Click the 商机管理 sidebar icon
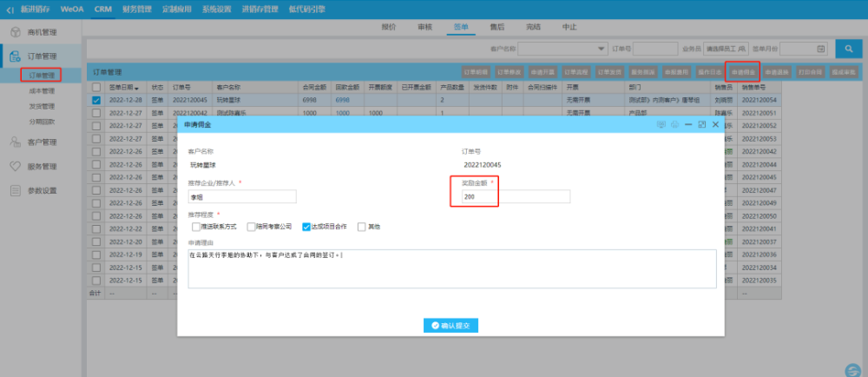 pos(16,32)
